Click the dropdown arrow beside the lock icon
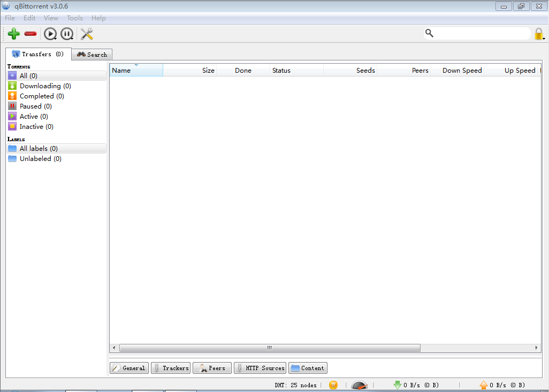This screenshot has height=392, width=549. (x=544, y=39)
